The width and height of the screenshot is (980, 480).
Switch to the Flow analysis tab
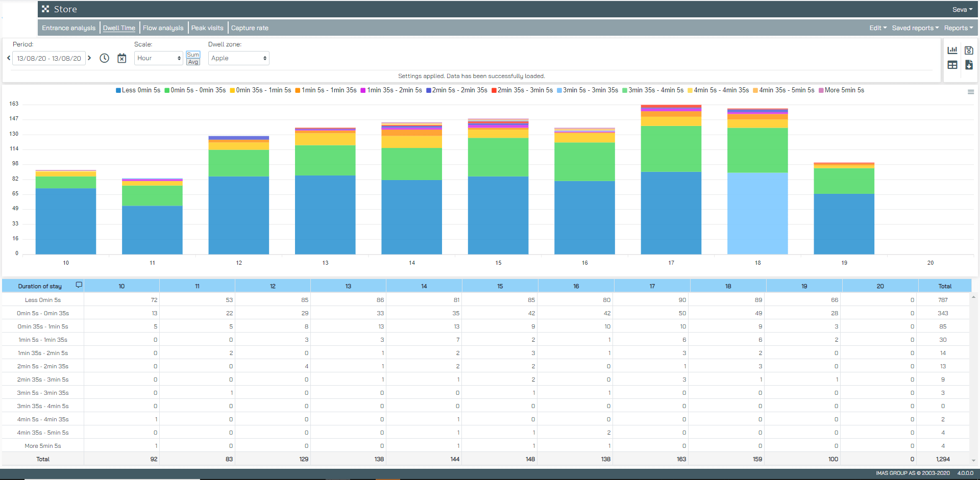click(x=163, y=28)
